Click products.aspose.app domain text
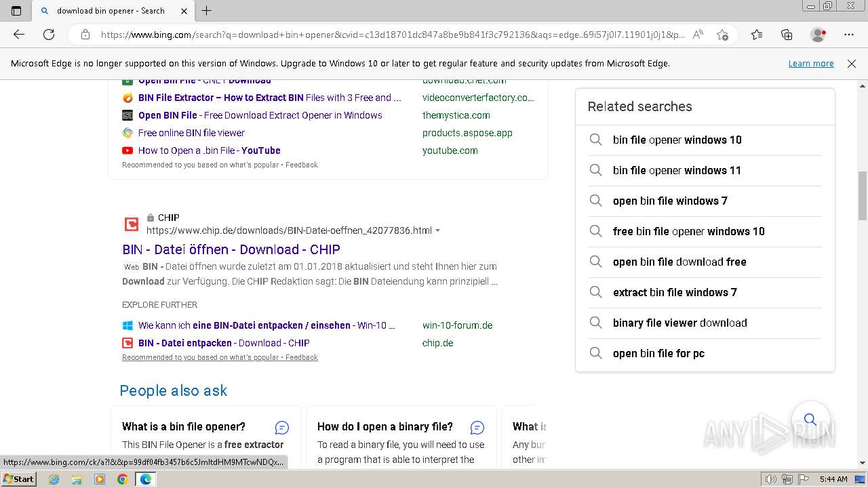This screenshot has width=868, height=488. coord(467,133)
